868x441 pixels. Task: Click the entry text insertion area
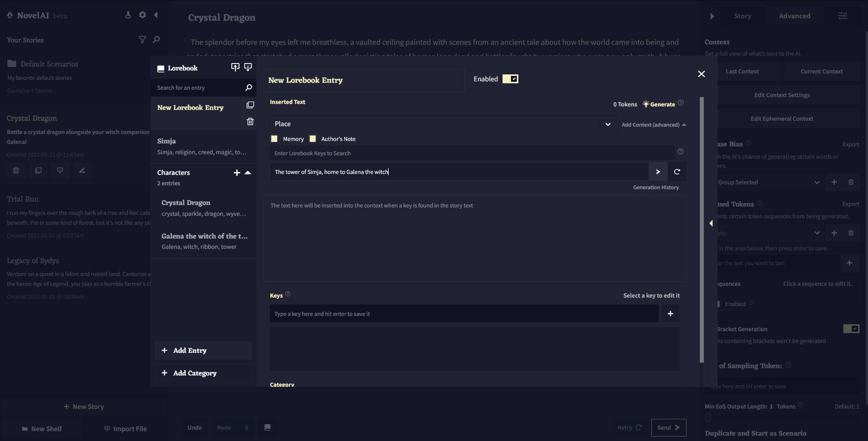[475, 239]
